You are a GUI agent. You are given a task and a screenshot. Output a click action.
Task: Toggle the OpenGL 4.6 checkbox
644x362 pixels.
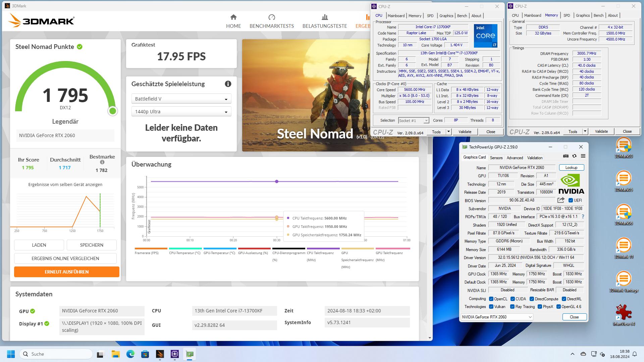558,307
